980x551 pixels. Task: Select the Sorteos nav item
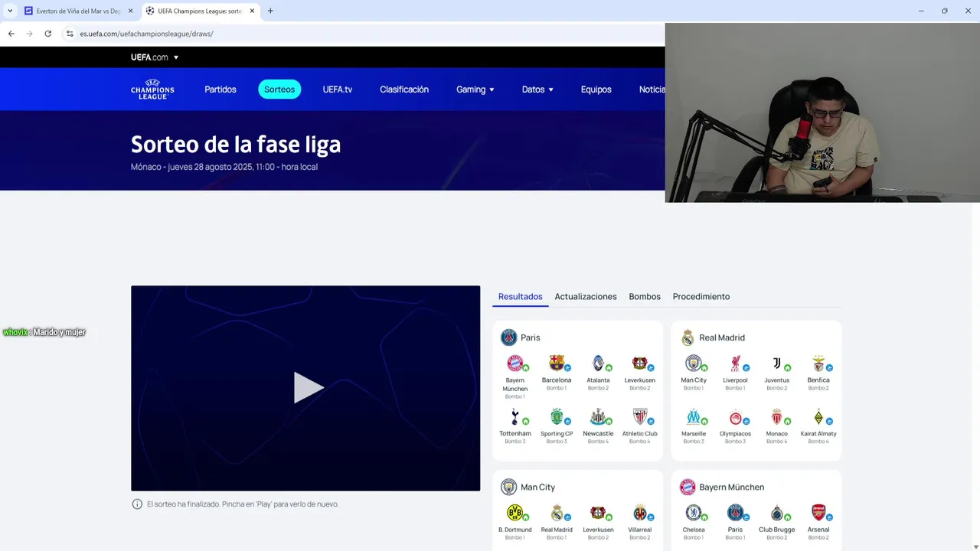click(279, 90)
